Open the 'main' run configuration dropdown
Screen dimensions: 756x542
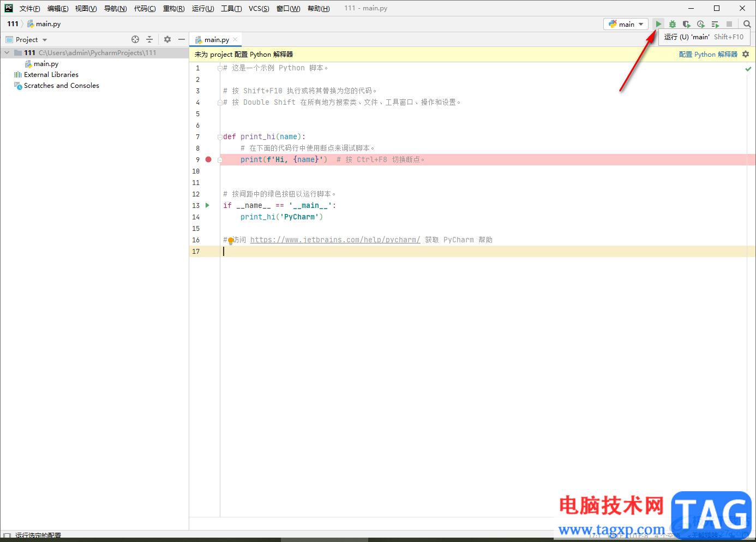[x=626, y=24]
